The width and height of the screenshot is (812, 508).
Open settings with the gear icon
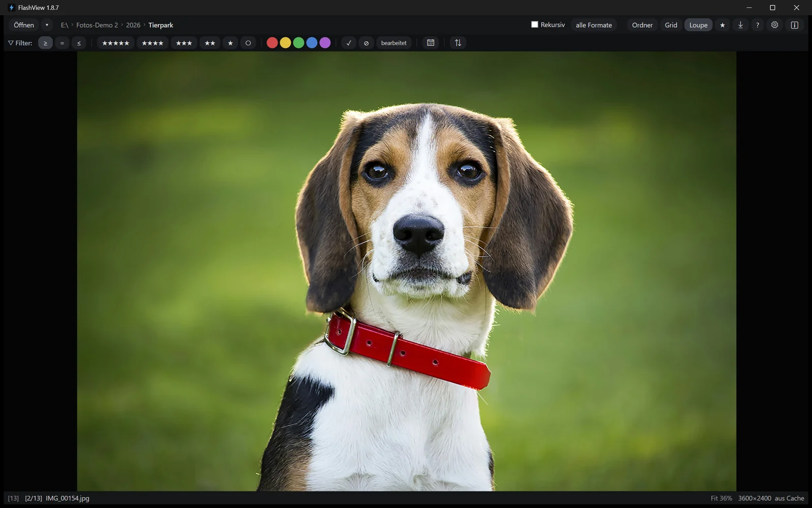(x=774, y=25)
